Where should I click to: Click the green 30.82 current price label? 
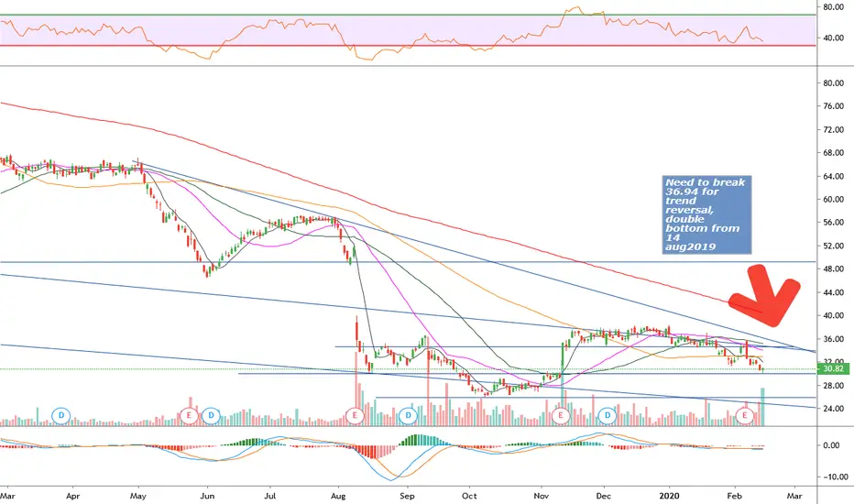pyautogui.click(x=835, y=369)
